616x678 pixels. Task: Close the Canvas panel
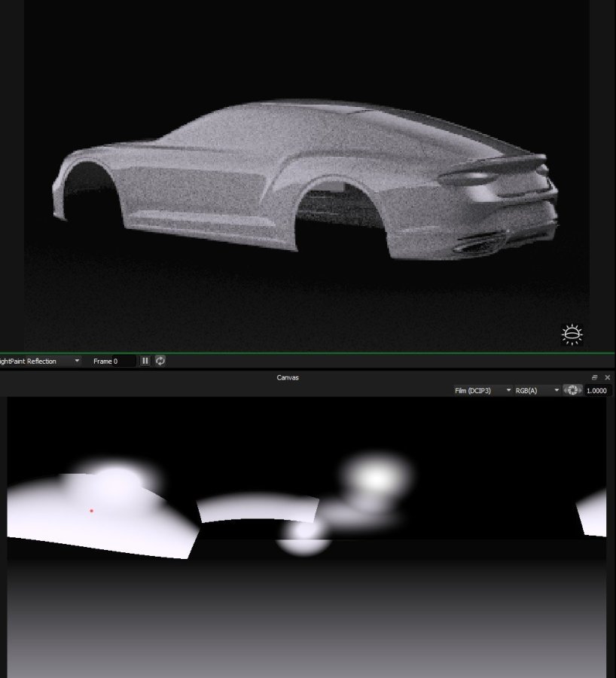coord(608,377)
